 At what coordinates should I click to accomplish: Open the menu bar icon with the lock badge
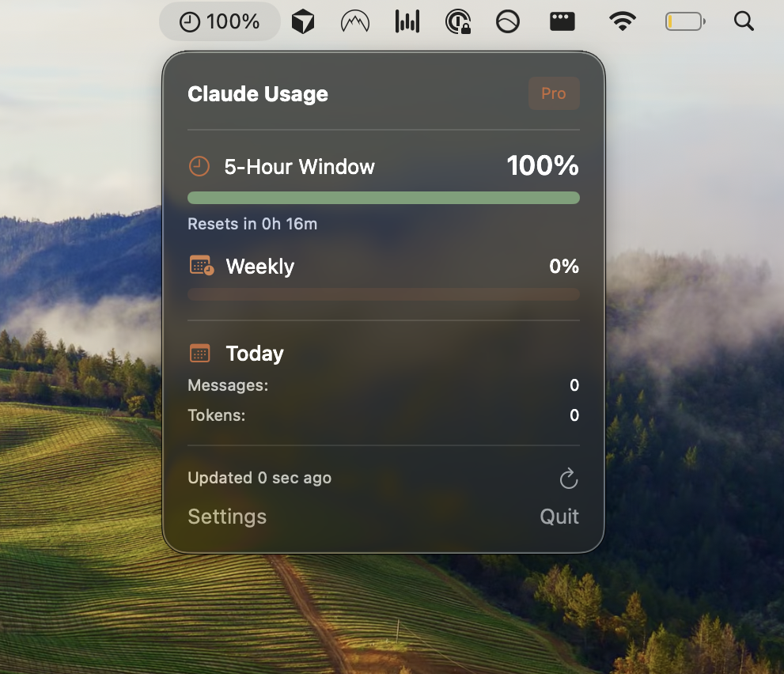click(458, 22)
